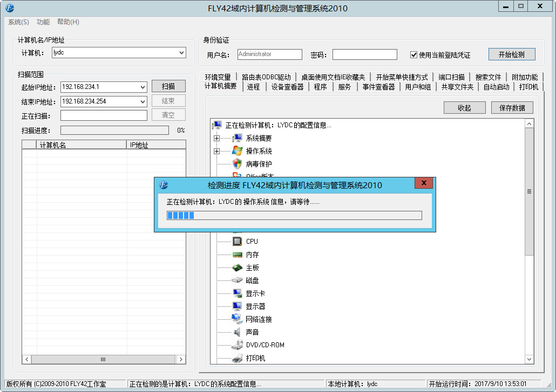Open the 功能 menu
Viewport: 556px width, 392px height.
point(43,22)
